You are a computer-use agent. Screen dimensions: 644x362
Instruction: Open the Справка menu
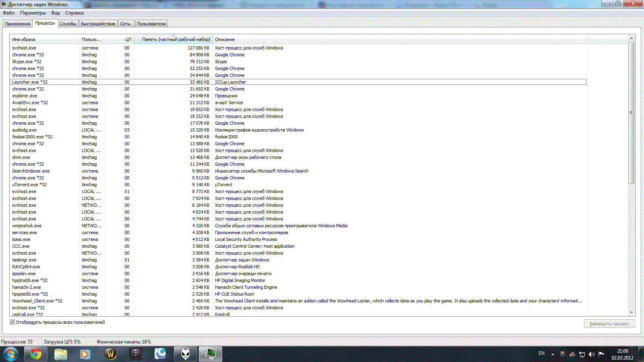pyautogui.click(x=74, y=13)
